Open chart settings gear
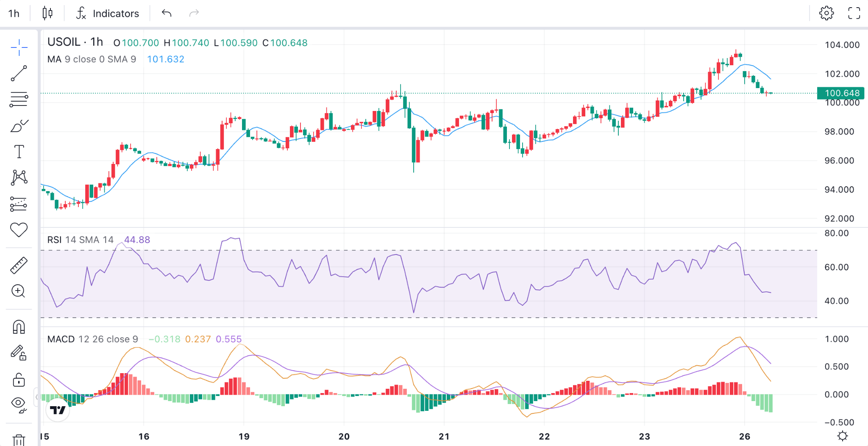868x446 pixels. coord(826,13)
